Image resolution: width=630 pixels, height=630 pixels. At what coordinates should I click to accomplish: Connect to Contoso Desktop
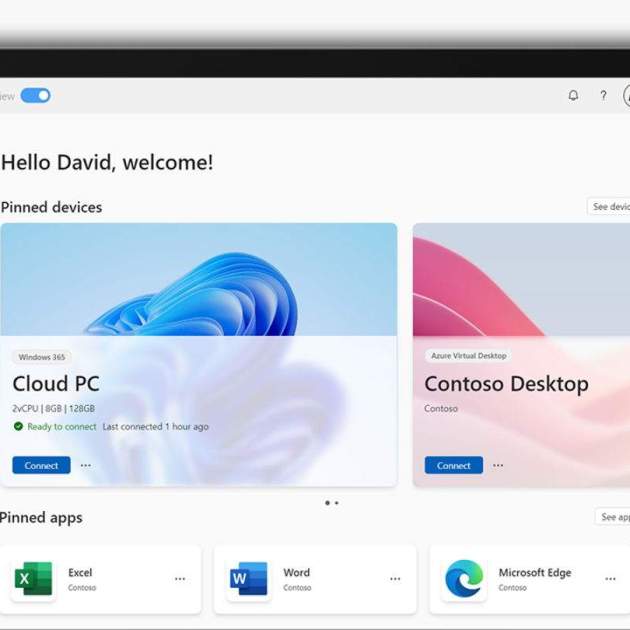(x=453, y=465)
